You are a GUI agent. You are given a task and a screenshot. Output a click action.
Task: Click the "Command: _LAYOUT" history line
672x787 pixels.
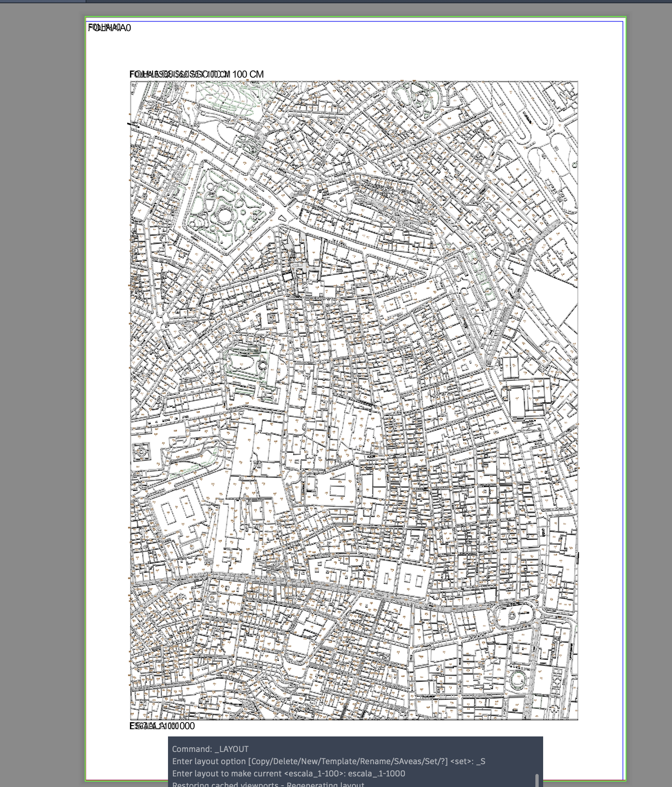210,749
